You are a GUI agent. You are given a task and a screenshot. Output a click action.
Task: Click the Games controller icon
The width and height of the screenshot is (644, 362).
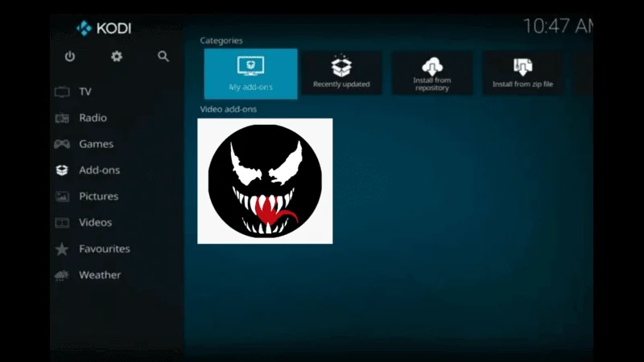pos(62,144)
